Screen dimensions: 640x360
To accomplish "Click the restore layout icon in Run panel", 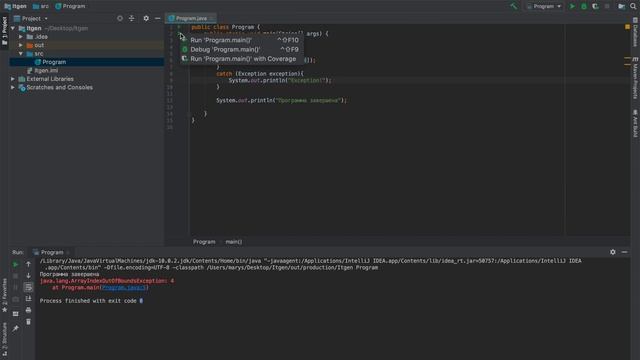I will point(16,314).
